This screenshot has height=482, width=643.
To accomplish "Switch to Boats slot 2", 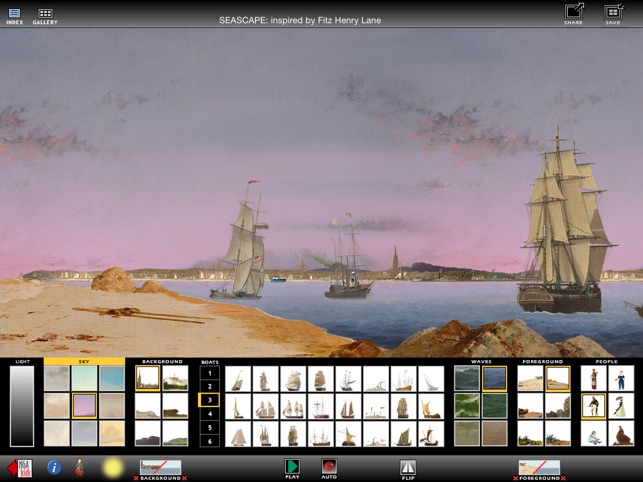I will pyautogui.click(x=210, y=387).
